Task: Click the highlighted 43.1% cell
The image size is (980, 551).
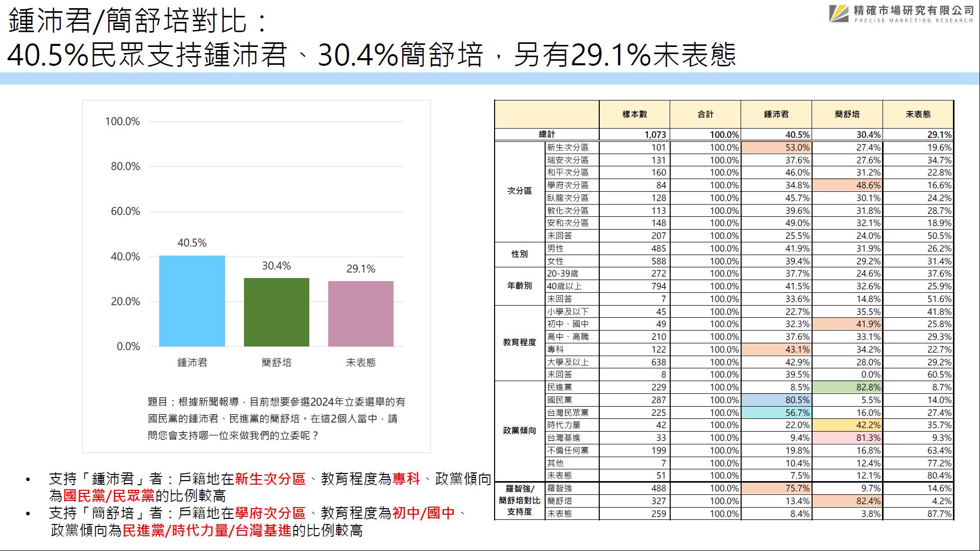Action: [x=776, y=349]
